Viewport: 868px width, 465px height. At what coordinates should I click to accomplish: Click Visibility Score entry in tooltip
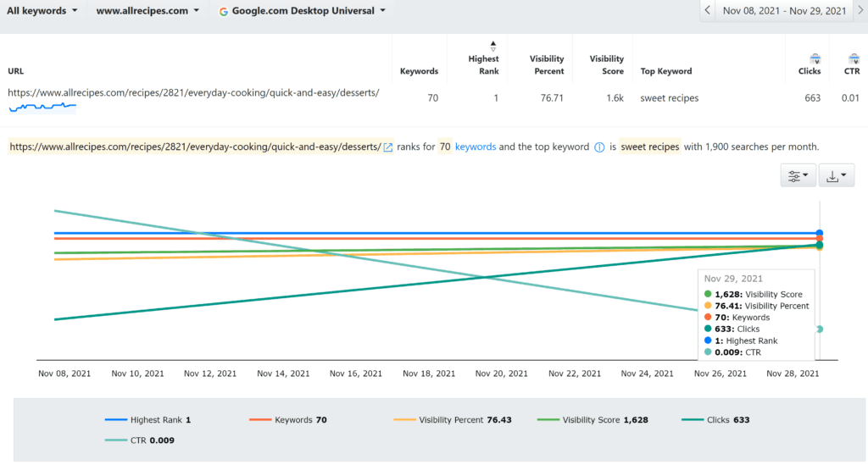click(753, 294)
